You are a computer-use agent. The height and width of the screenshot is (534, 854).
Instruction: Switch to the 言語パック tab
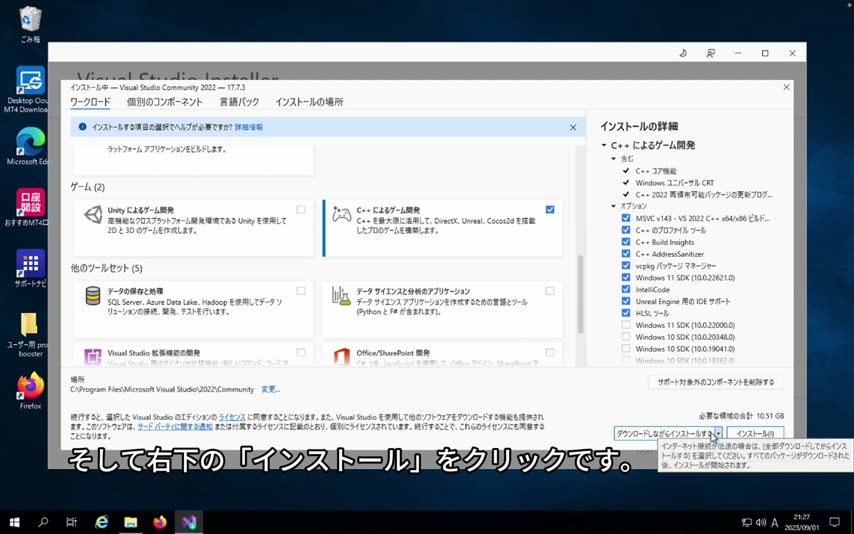[239, 102]
